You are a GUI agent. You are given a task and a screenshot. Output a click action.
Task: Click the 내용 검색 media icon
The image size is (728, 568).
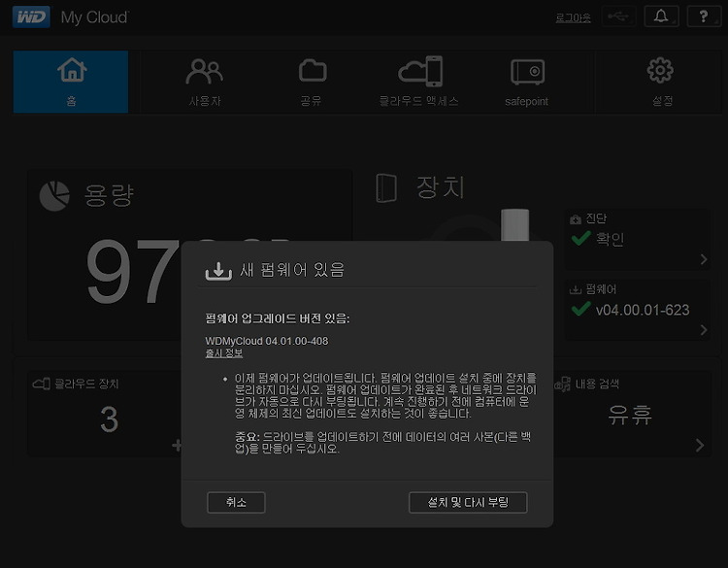point(562,384)
